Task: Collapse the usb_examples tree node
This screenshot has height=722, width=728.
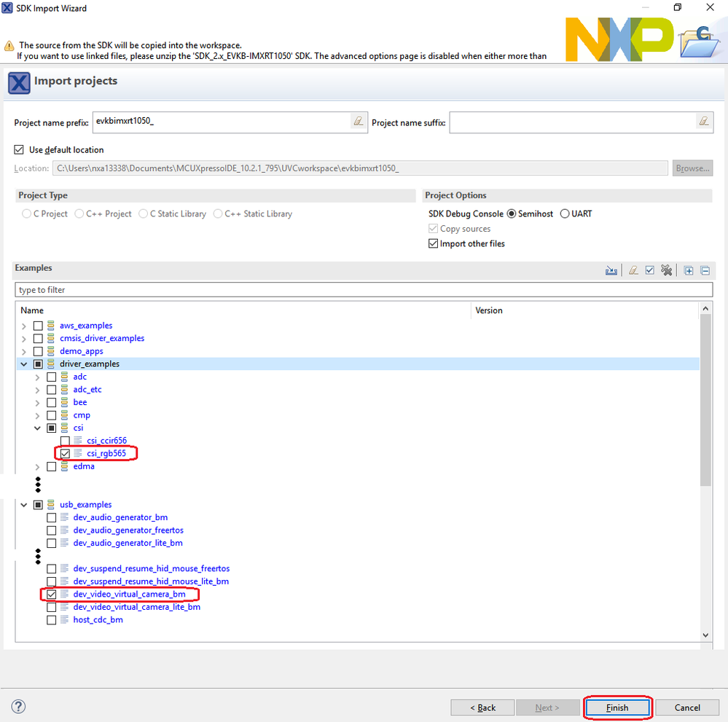Action: tap(24, 505)
